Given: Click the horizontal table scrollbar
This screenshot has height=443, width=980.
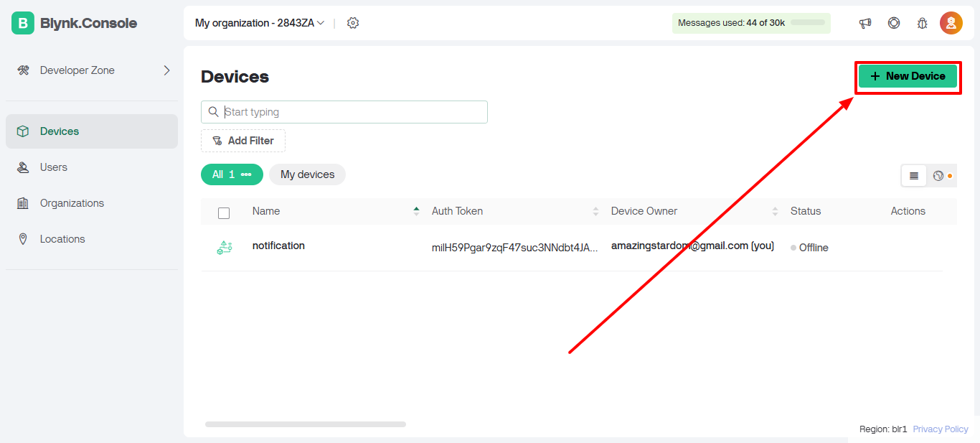Looking at the screenshot, I should click(306, 424).
